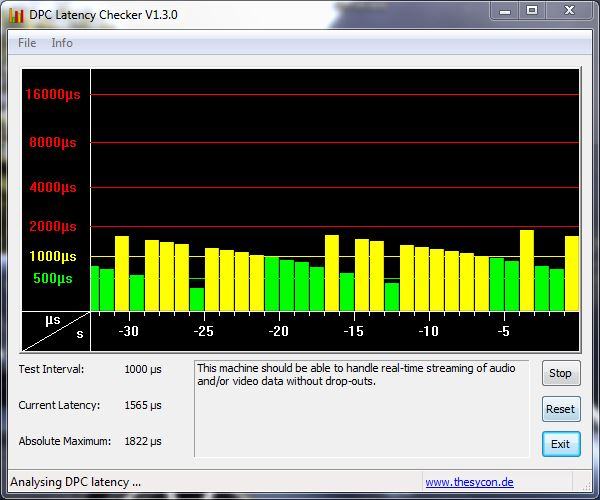
Task: Click the 'Current Latency:' label
Action: 59,405
